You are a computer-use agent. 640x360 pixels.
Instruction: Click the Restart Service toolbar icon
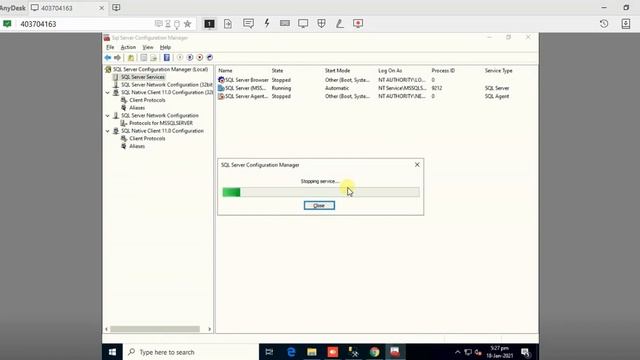point(209,58)
